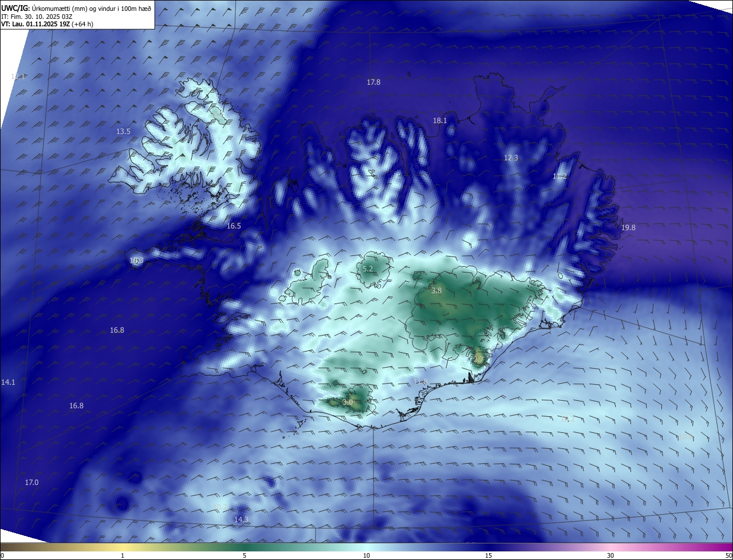Select the 13.5 value near the Westfjords
Viewport: 733px width, 560px height.
click(x=123, y=132)
